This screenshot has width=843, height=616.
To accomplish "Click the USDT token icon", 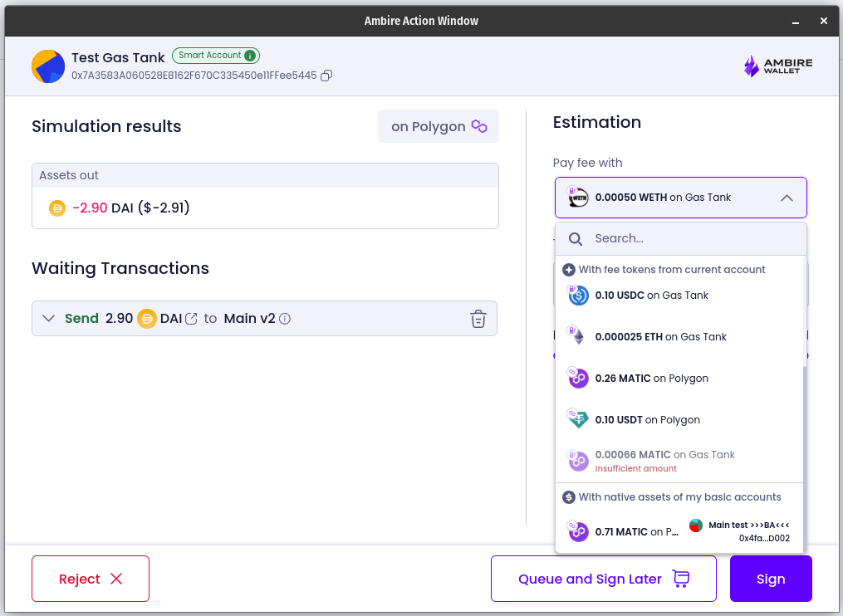I will coord(578,419).
